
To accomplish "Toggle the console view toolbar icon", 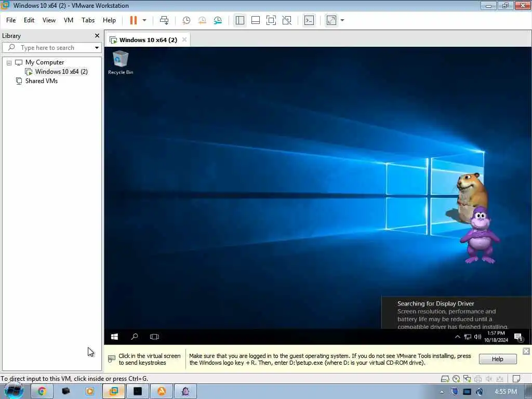I will click(x=309, y=20).
